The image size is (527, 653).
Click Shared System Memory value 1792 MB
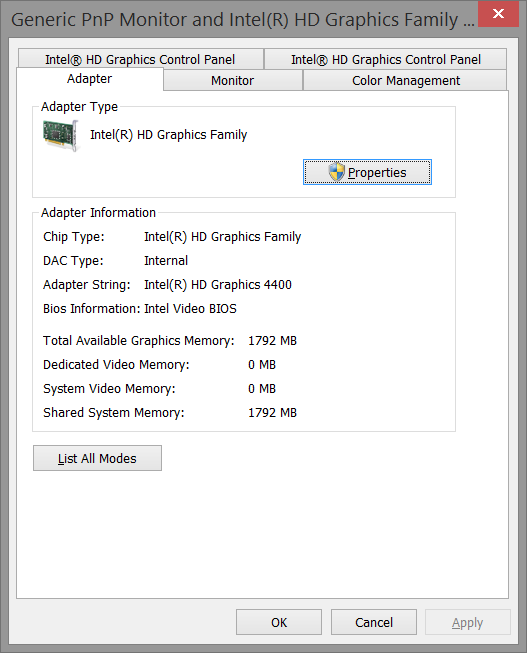point(272,413)
